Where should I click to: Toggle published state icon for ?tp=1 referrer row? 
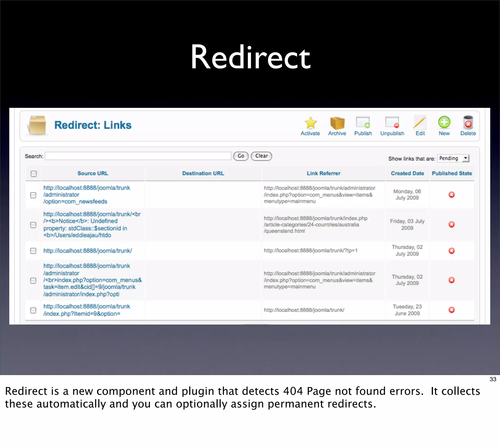451,251
